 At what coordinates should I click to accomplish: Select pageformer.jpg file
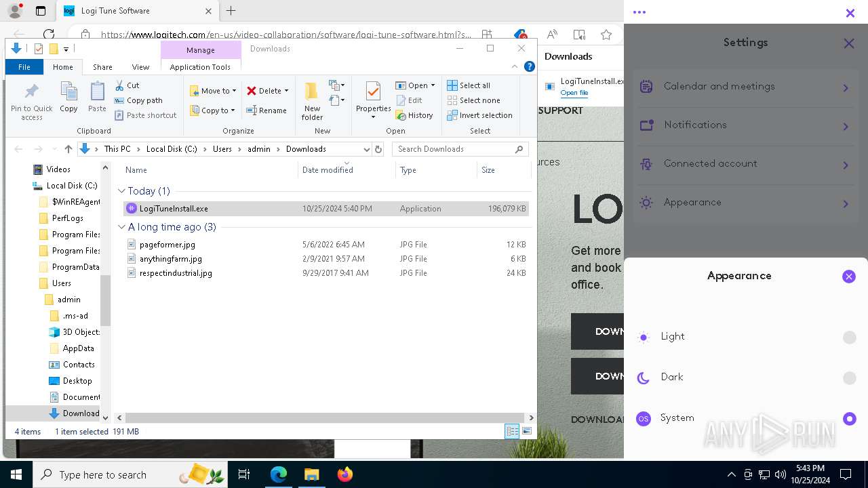(x=167, y=245)
